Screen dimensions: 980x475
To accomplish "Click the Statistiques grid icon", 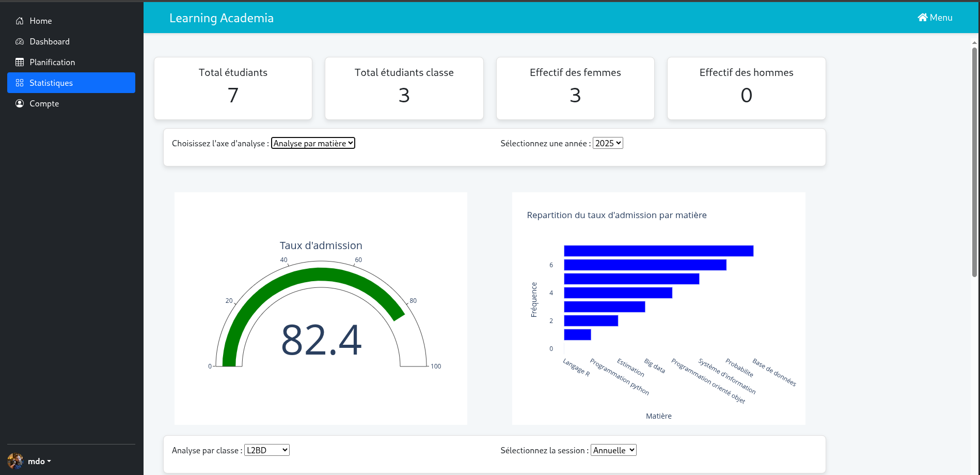I will point(20,83).
